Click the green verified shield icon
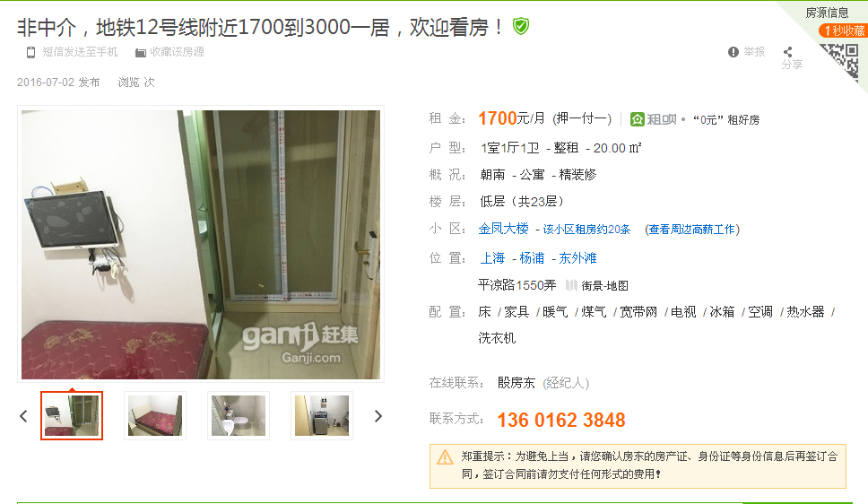 coord(520,26)
